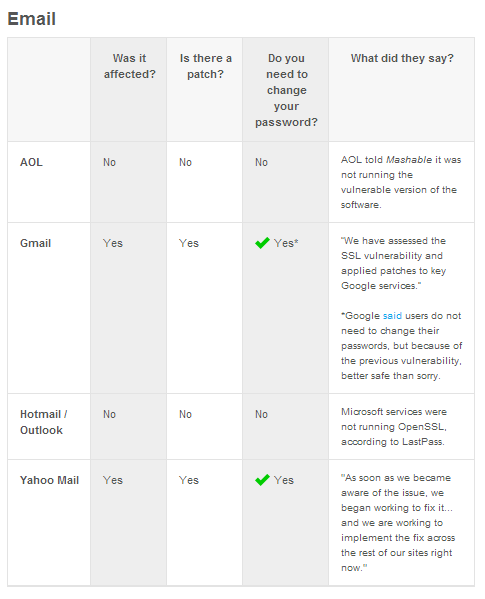Click the 'Is there a patch?' column header
This screenshot has width=485, height=599.
click(x=205, y=66)
